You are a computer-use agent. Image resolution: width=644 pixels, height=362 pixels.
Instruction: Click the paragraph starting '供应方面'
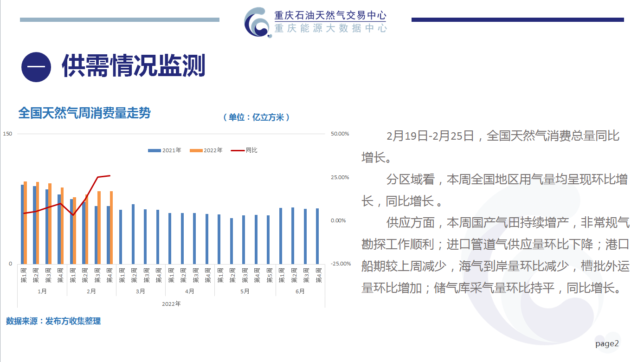pos(496,255)
